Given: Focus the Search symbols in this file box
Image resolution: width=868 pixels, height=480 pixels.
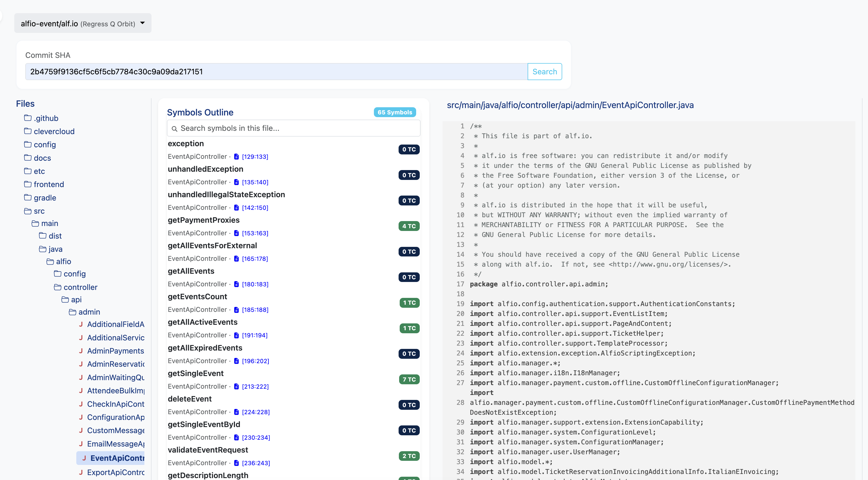Looking at the screenshot, I should coord(293,128).
